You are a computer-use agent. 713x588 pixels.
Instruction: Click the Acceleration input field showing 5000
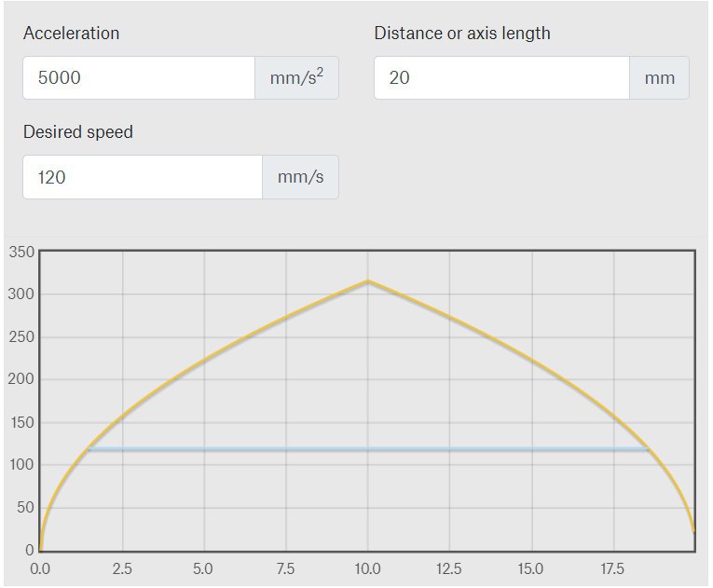pyautogui.click(x=139, y=77)
